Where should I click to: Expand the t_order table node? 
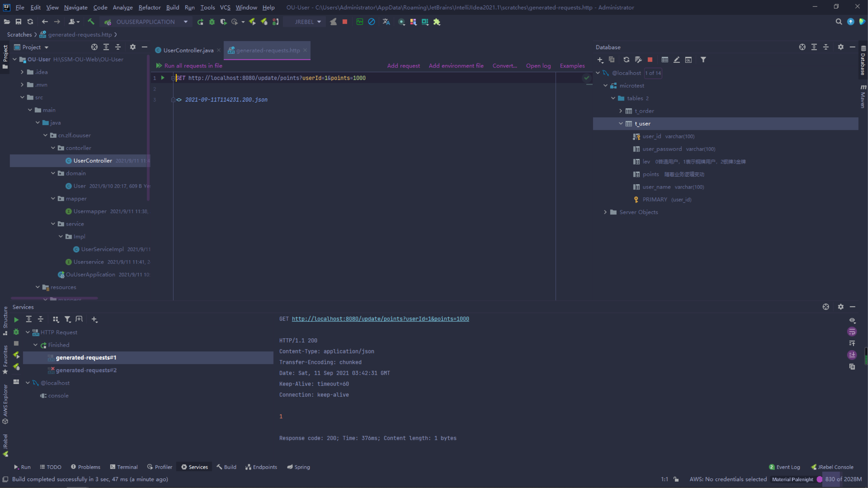click(621, 111)
